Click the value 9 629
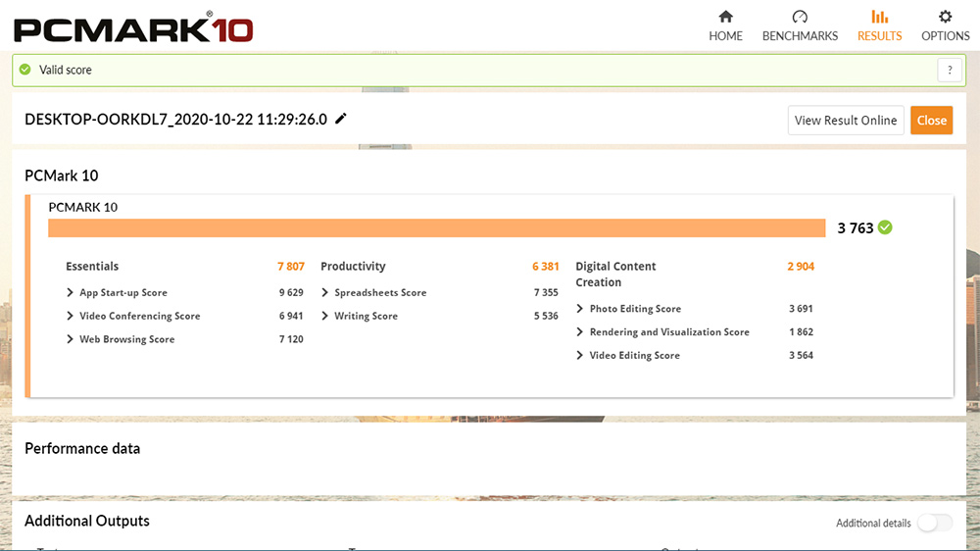The image size is (980, 551). click(x=291, y=293)
